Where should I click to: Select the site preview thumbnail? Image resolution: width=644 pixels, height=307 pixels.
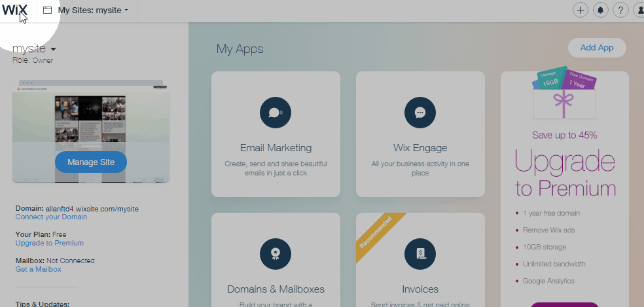pos(91,131)
